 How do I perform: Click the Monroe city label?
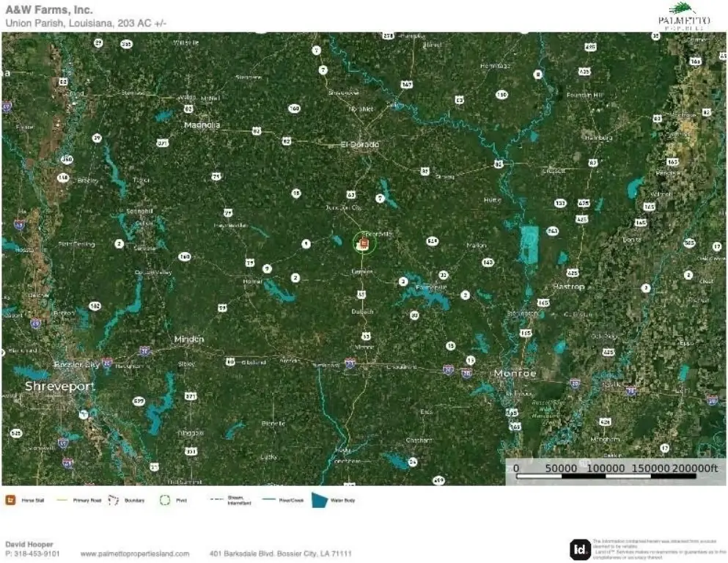click(515, 373)
